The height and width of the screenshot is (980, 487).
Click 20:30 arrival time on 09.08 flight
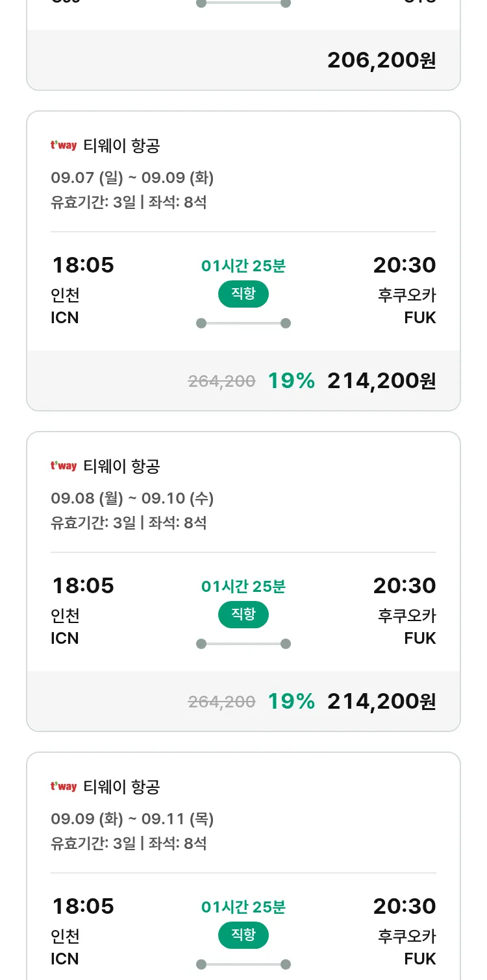click(x=404, y=585)
